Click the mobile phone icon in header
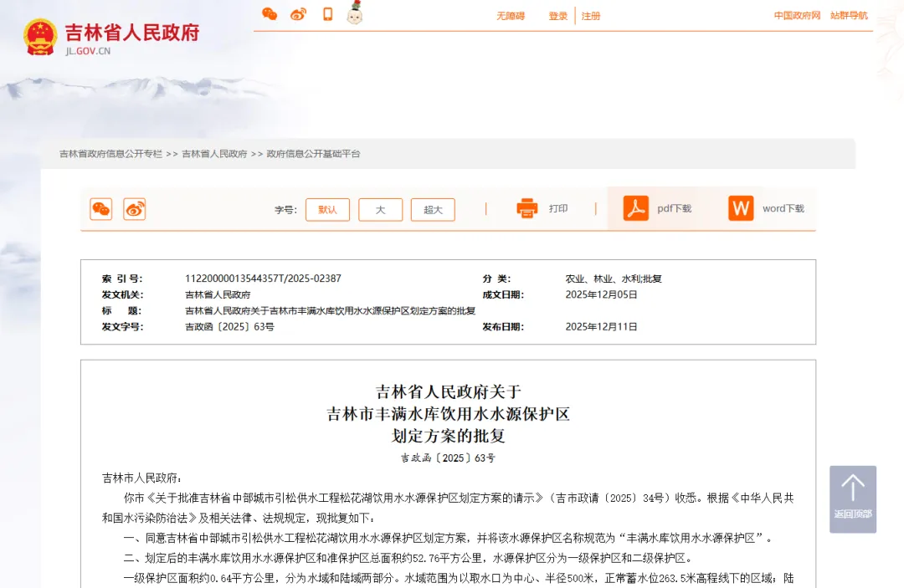The width and height of the screenshot is (904, 588). tap(327, 14)
